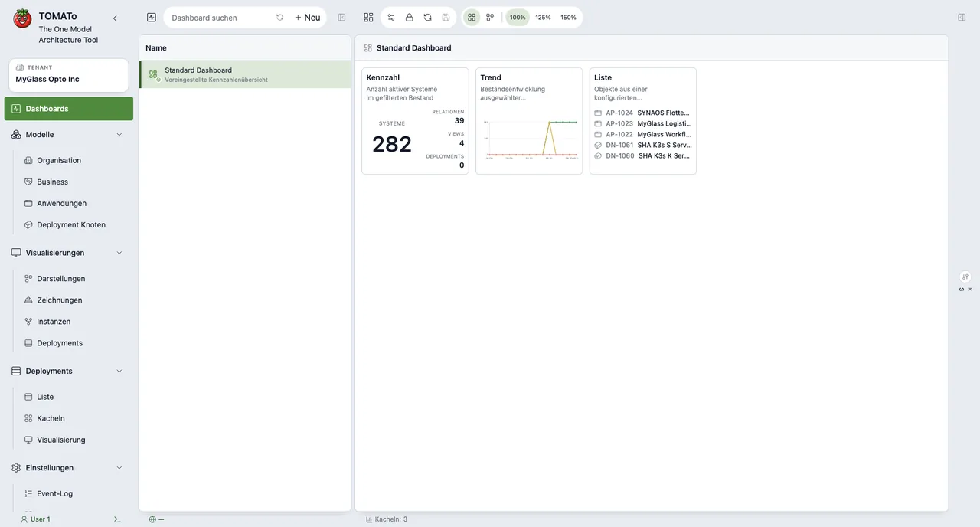Click the 282 Systeme value
Image resolution: width=980 pixels, height=527 pixels.
click(392, 144)
